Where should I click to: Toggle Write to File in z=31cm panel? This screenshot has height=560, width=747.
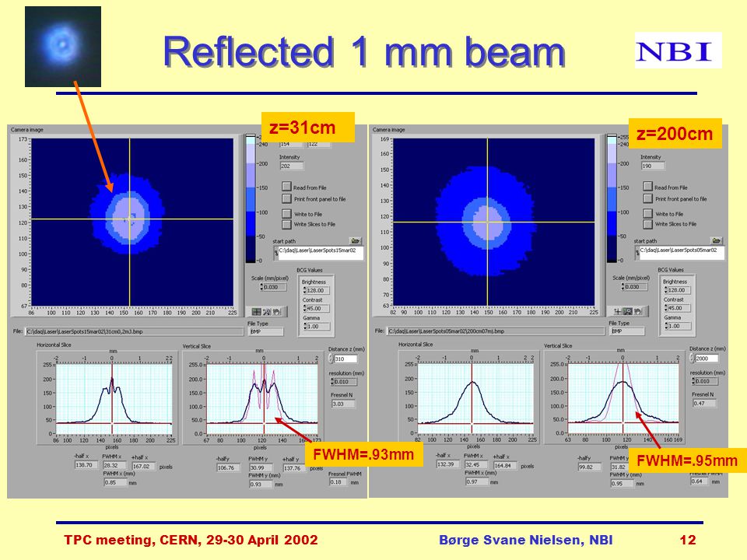286,213
